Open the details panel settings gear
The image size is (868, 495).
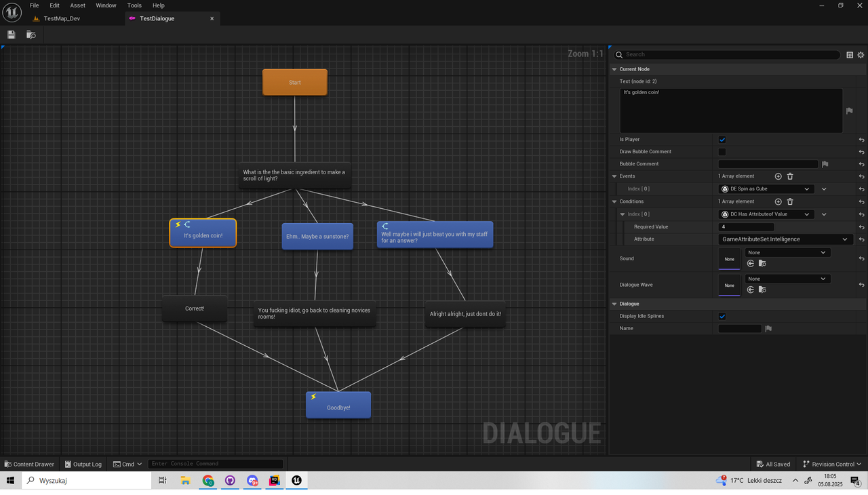[861, 54]
